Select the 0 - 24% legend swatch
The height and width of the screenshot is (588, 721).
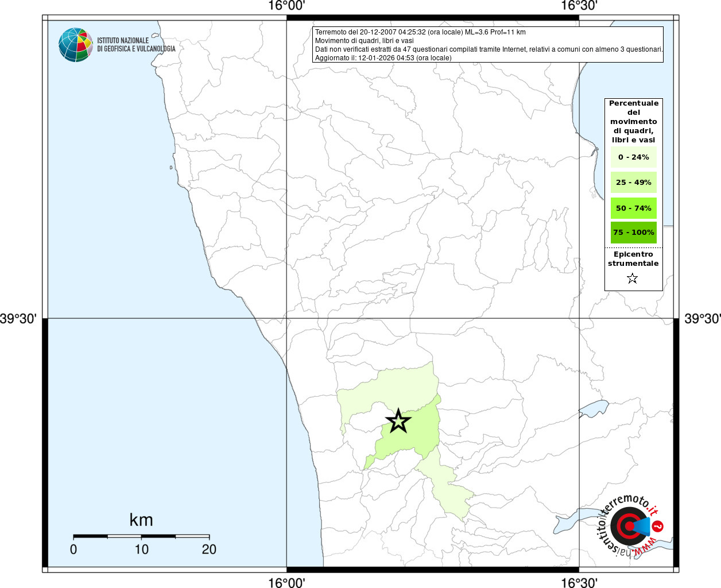(x=634, y=157)
